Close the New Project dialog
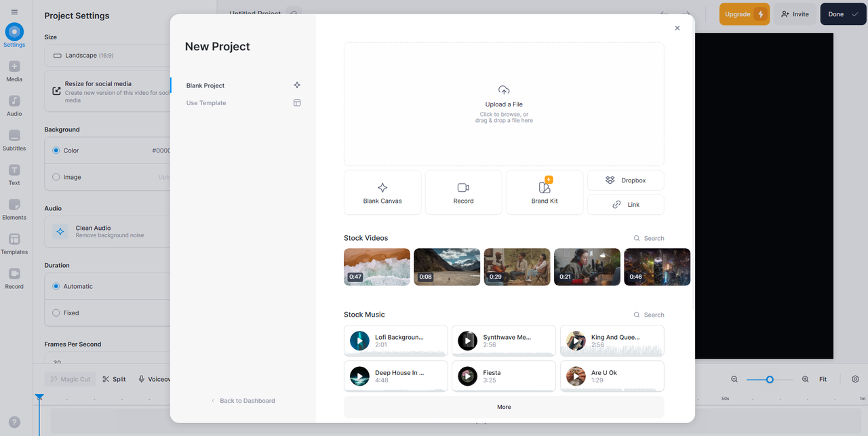 pos(677,28)
